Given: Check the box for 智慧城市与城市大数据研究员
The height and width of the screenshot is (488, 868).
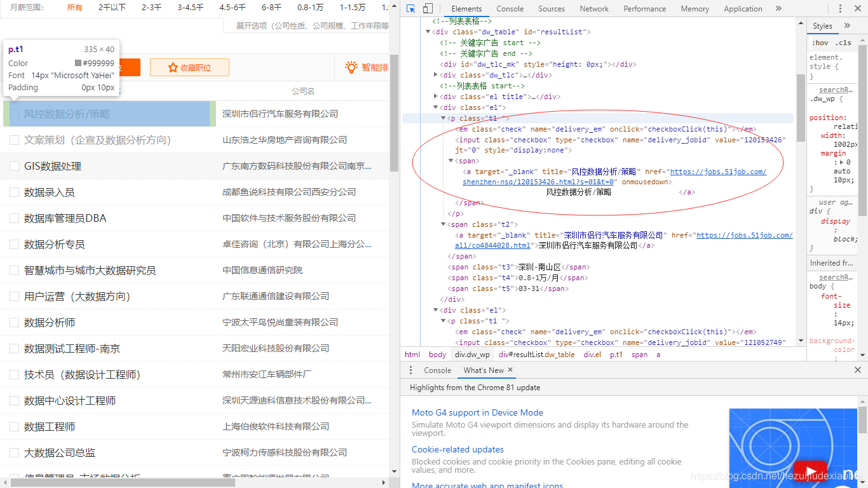Looking at the screenshot, I should click(14, 270).
